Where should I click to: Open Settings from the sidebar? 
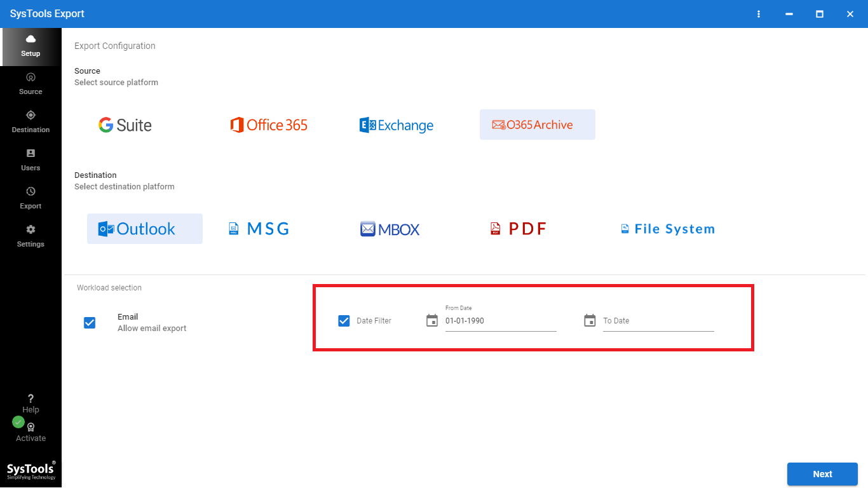click(31, 236)
